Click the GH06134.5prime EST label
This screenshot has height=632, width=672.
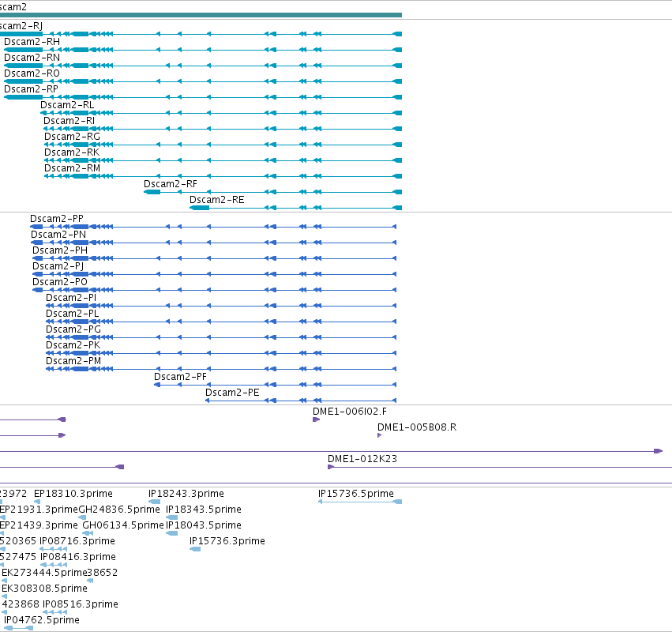tap(123, 525)
